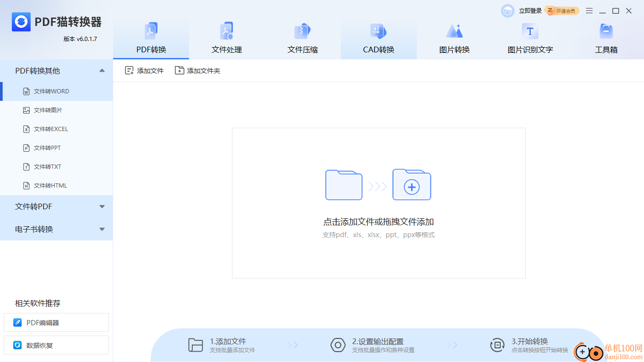Image resolution: width=644 pixels, height=362 pixels.
Task: Select 文件转EXCEL in sidebar
Action: (57, 129)
